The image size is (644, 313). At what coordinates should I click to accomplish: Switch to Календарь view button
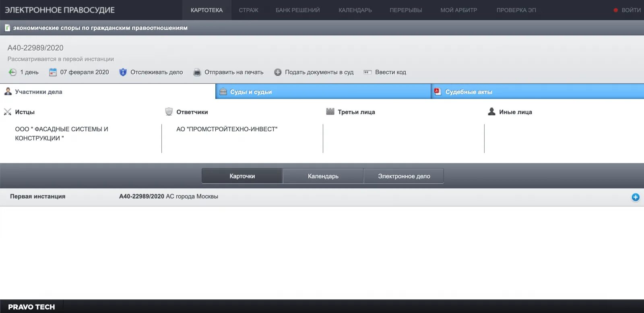click(323, 176)
